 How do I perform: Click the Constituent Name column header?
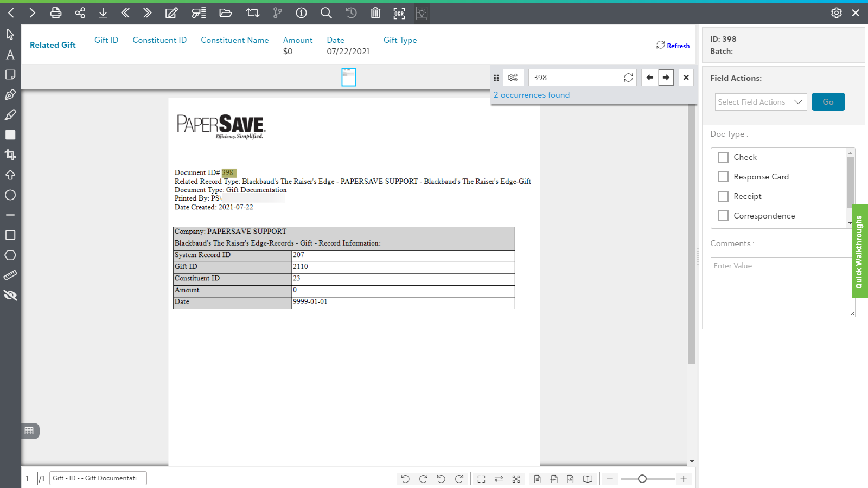pyautogui.click(x=235, y=40)
